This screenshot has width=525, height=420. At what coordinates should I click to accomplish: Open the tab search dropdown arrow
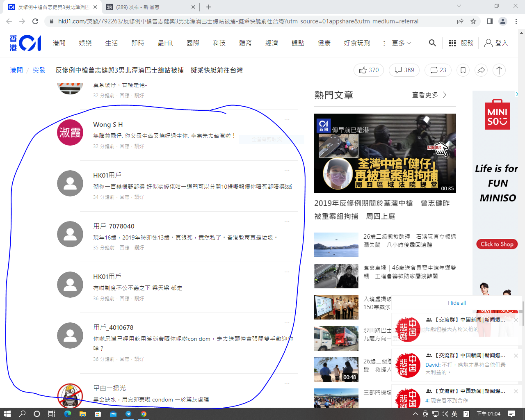click(459, 6)
